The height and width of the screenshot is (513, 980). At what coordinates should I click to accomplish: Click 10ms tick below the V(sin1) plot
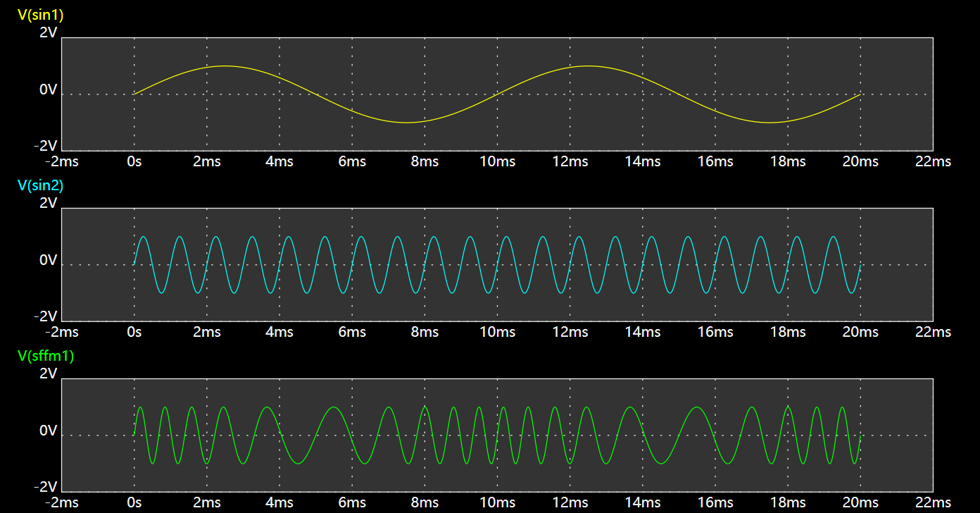click(497, 161)
